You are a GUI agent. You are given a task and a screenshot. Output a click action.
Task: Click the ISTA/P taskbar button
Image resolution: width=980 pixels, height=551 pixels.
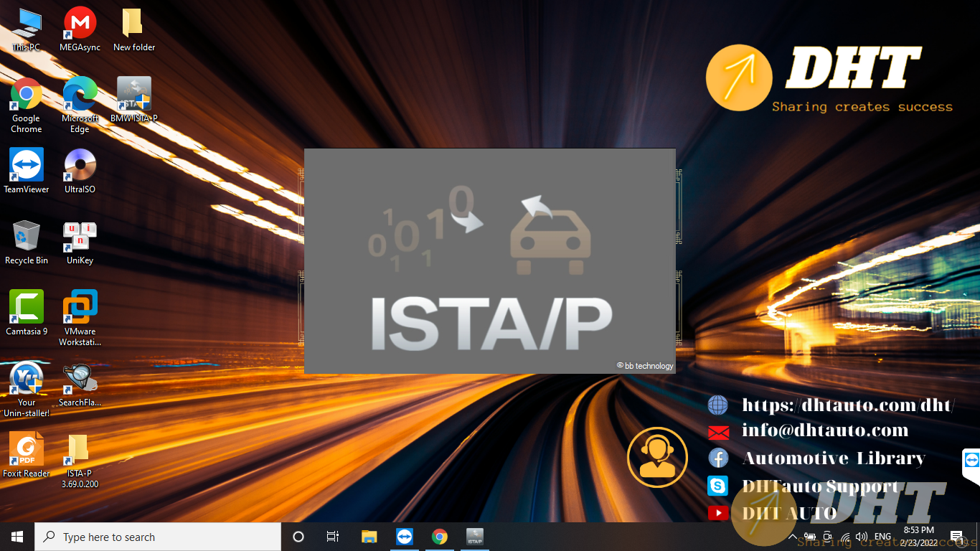pos(474,537)
